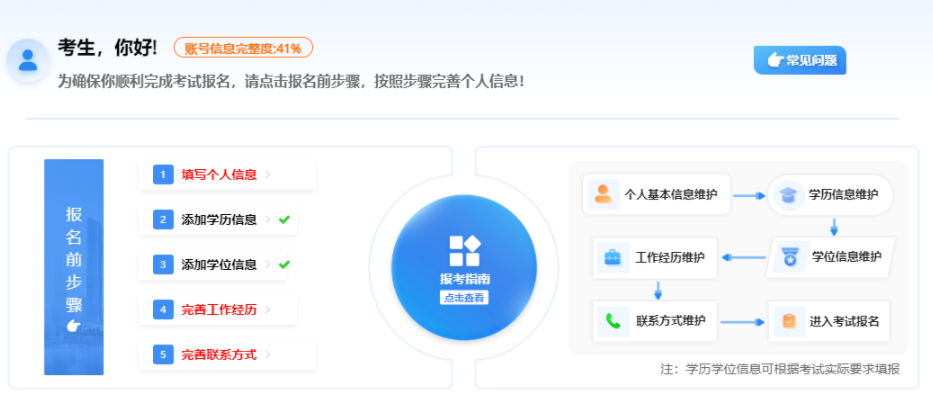Click the briefcase icon for 工作经历维护
This screenshot has width=933, height=397.
coord(612,258)
